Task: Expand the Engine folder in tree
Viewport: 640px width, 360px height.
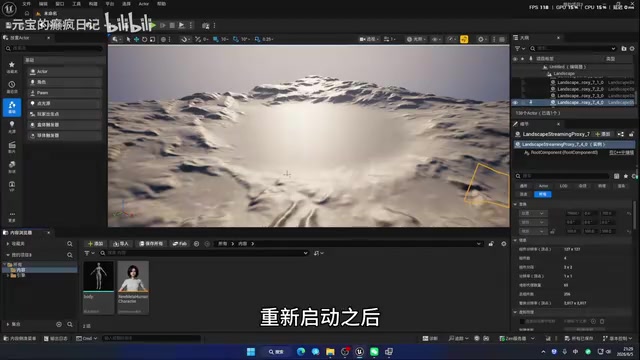Action: click(8, 276)
